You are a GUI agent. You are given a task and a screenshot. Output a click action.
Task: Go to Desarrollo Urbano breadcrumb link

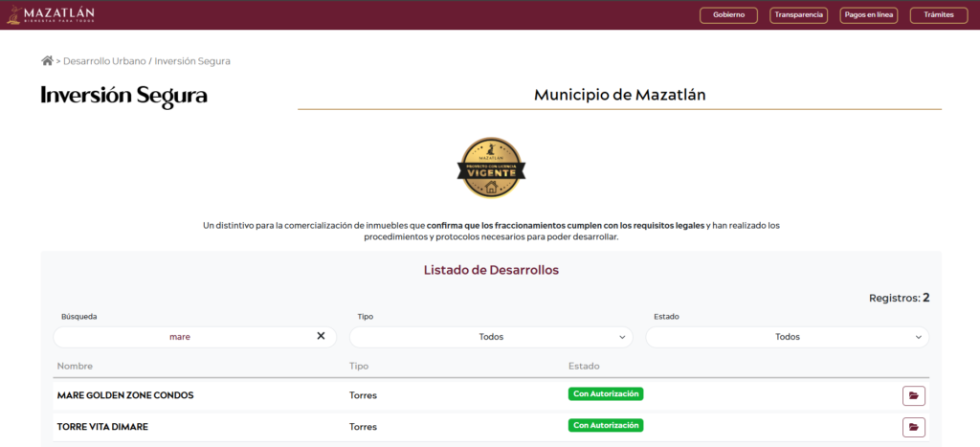coord(104,61)
